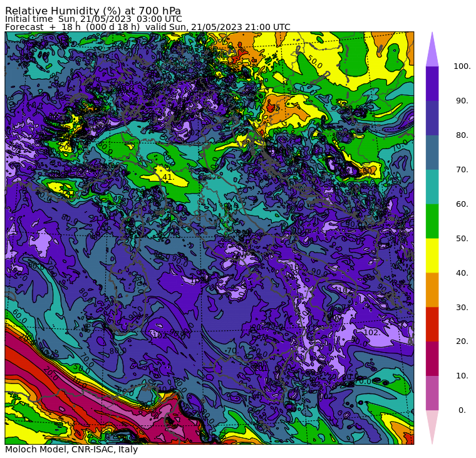Click the '50.' colorbar tick label
Image resolution: width=476 pixels, height=458 pixels.
462,239
